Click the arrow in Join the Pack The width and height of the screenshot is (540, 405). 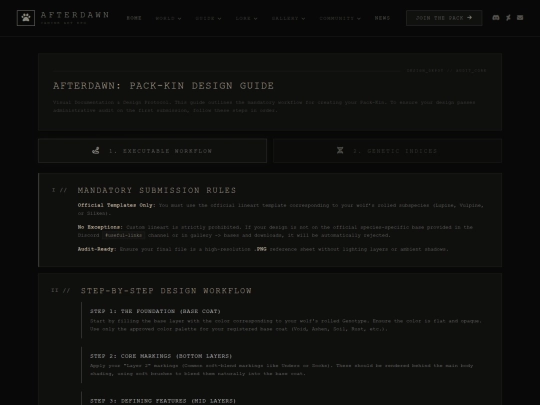pos(469,18)
